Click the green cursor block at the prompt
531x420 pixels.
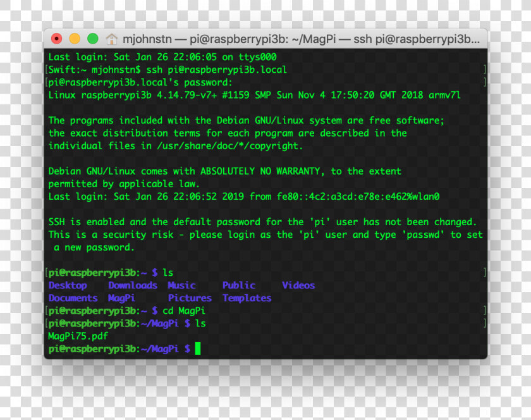click(x=198, y=349)
